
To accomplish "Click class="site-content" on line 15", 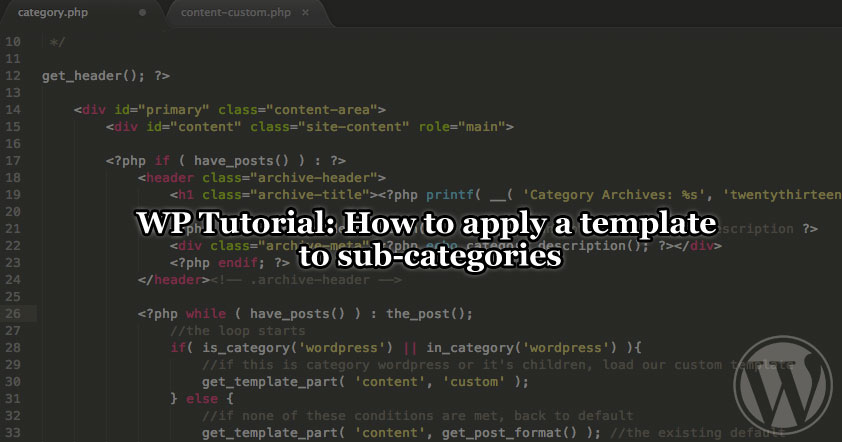I will (330, 127).
